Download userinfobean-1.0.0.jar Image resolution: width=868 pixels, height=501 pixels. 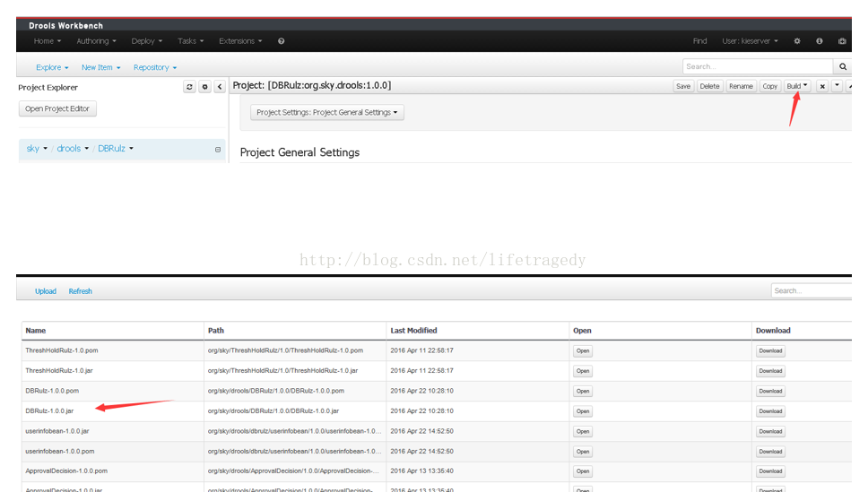click(x=770, y=431)
